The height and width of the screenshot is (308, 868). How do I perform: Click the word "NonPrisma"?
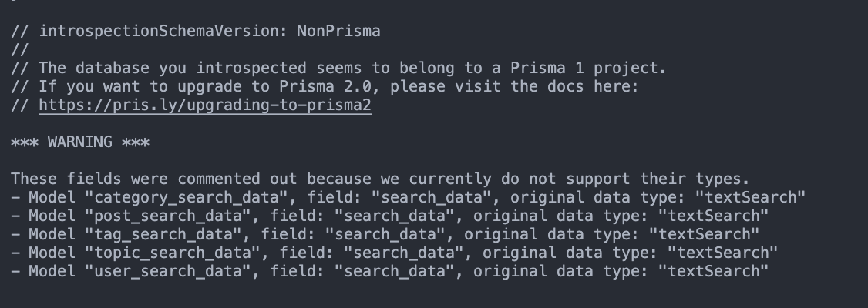(339, 31)
